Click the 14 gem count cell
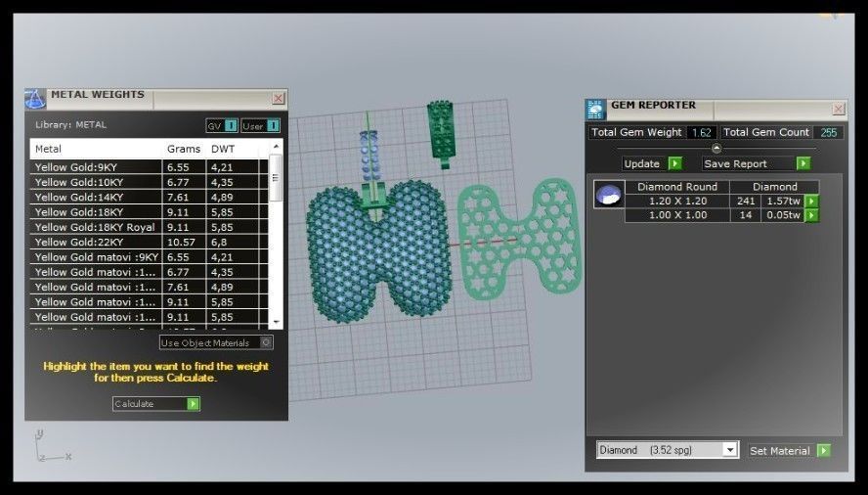The image size is (868, 495). coord(746,215)
